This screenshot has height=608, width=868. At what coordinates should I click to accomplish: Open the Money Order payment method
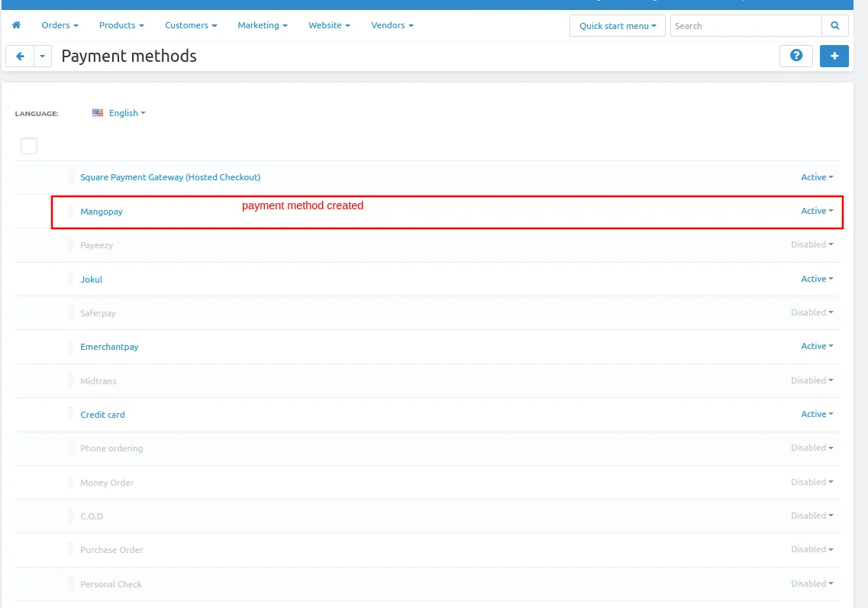(x=107, y=483)
